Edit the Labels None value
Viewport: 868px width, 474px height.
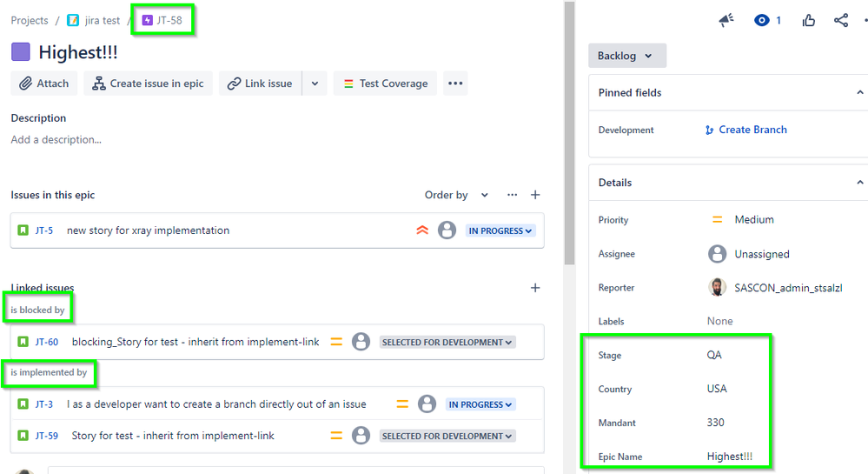pos(719,321)
